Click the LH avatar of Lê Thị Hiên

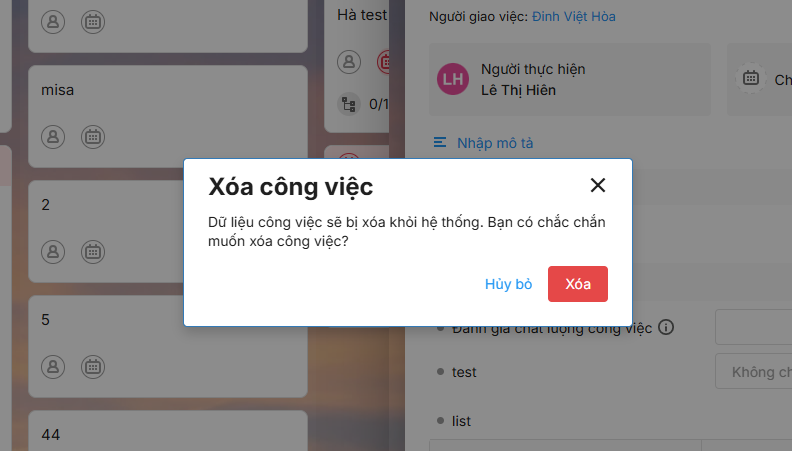tap(453, 79)
